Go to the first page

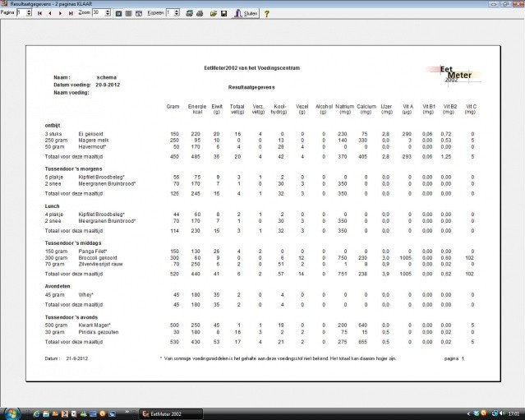click(39, 13)
